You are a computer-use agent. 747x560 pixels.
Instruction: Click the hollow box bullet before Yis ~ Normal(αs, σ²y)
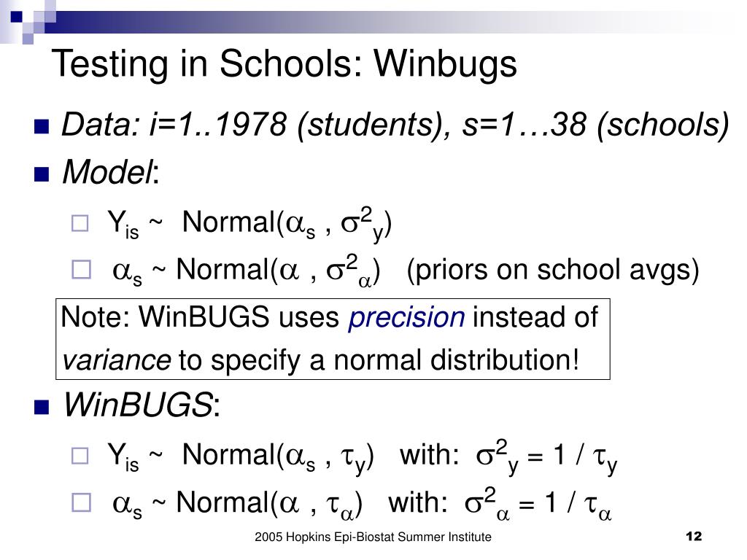point(80,223)
